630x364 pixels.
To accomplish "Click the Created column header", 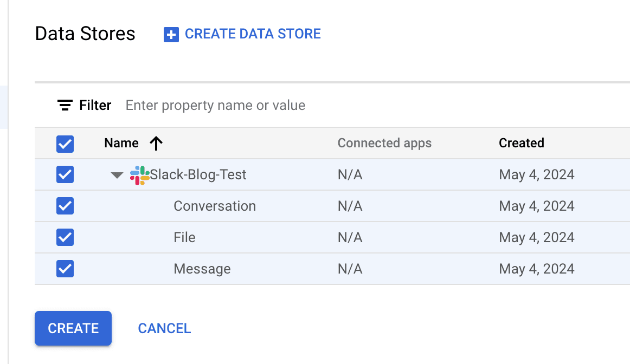I will tap(522, 143).
